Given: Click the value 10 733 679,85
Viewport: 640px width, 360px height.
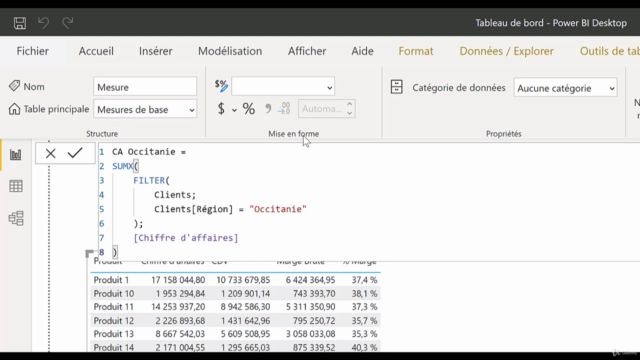Looking at the screenshot, I should [243, 280].
